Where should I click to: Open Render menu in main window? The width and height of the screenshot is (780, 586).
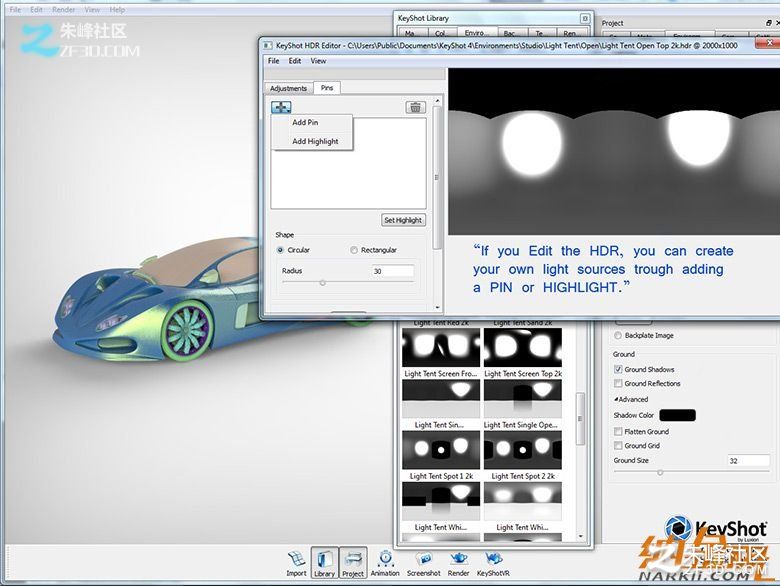pyautogui.click(x=64, y=10)
